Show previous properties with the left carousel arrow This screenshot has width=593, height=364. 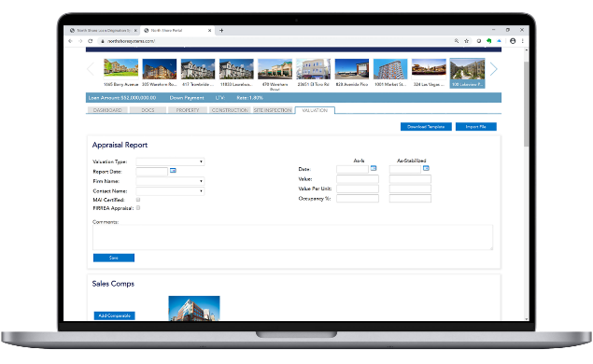[91, 69]
